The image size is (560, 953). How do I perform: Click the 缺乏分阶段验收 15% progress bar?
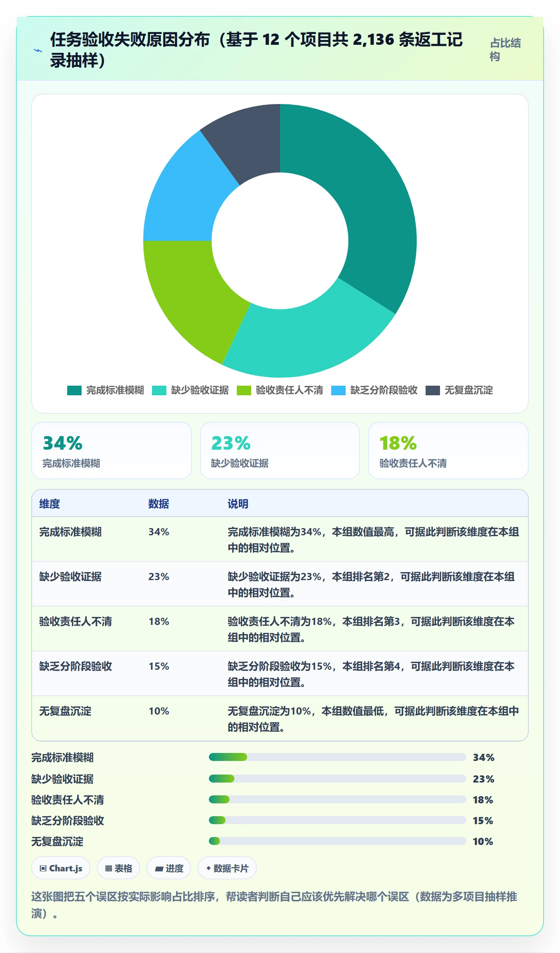click(x=338, y=820)
